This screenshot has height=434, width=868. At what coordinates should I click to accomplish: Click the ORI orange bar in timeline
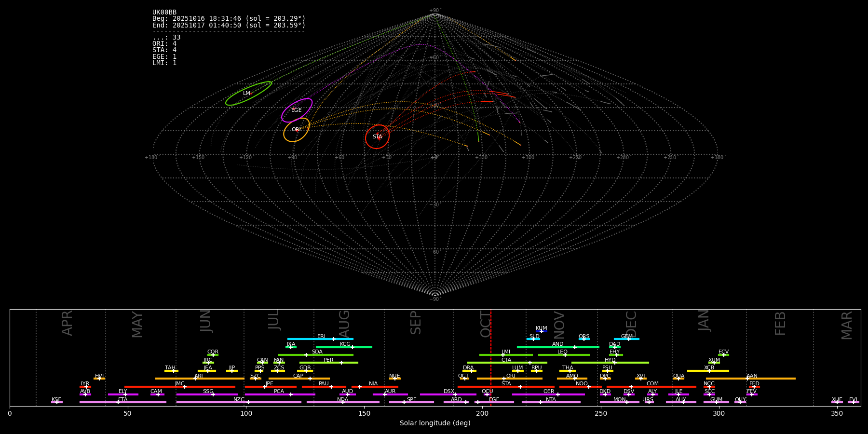click(510, 379)
